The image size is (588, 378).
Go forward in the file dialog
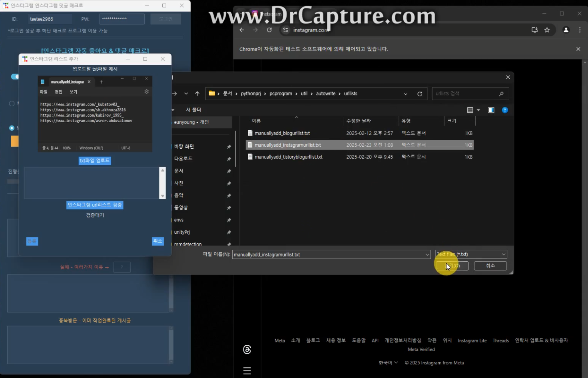pos(175,94)
